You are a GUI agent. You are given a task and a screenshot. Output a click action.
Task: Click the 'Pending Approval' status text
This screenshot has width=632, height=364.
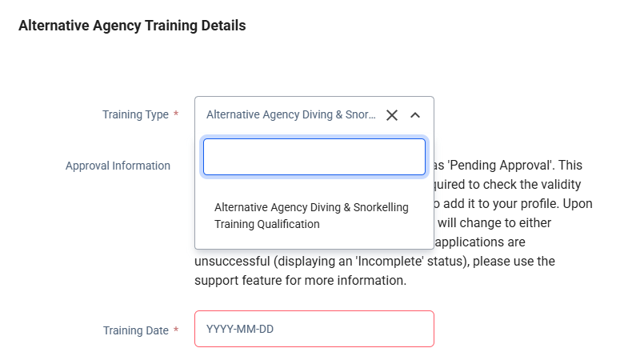pyautogui.click(x=502, y=166)
